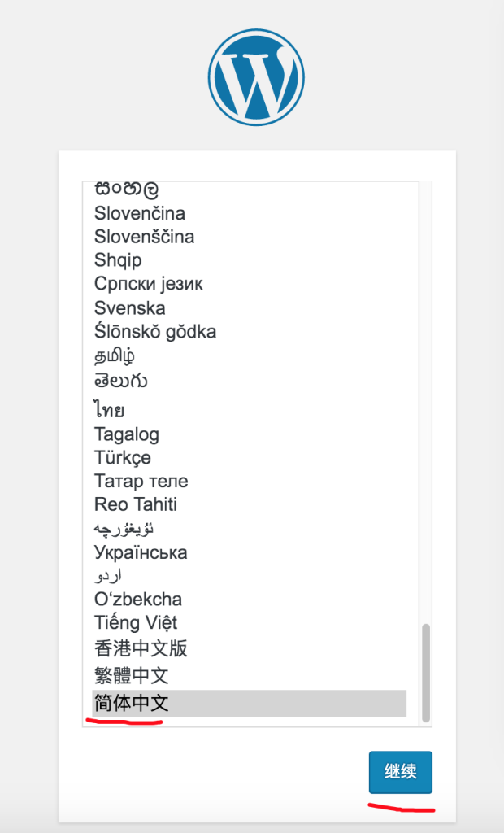Select Slovenščina in the list
The width and height of the screenshot is (504, 833).
click(x=145, y=237)
